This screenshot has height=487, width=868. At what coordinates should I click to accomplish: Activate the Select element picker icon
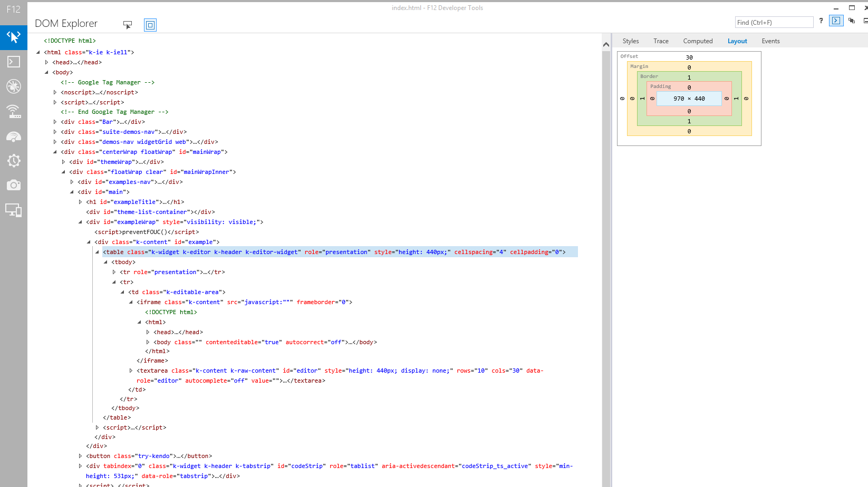pyautogui.click(x=128, y=25)
